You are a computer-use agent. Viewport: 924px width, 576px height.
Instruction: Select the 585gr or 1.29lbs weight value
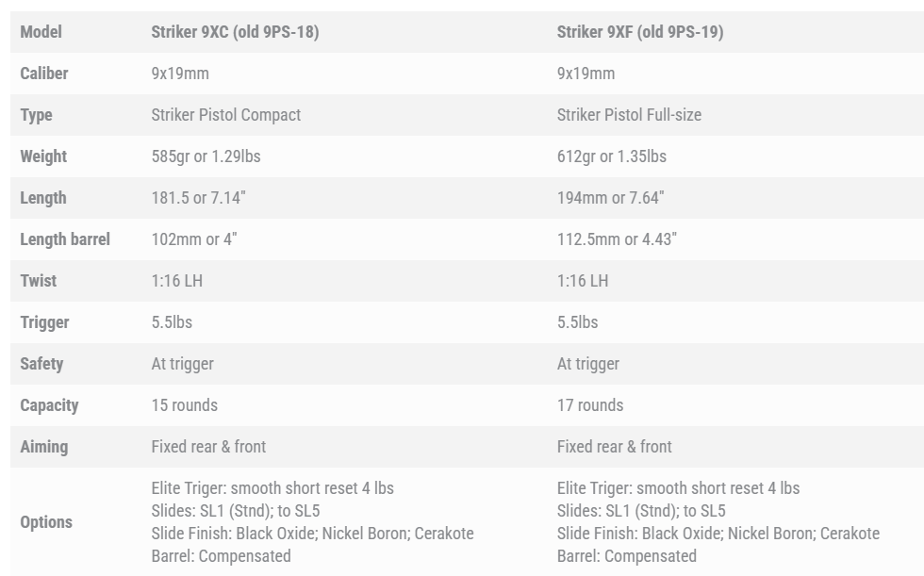click(x=206, y=156)
